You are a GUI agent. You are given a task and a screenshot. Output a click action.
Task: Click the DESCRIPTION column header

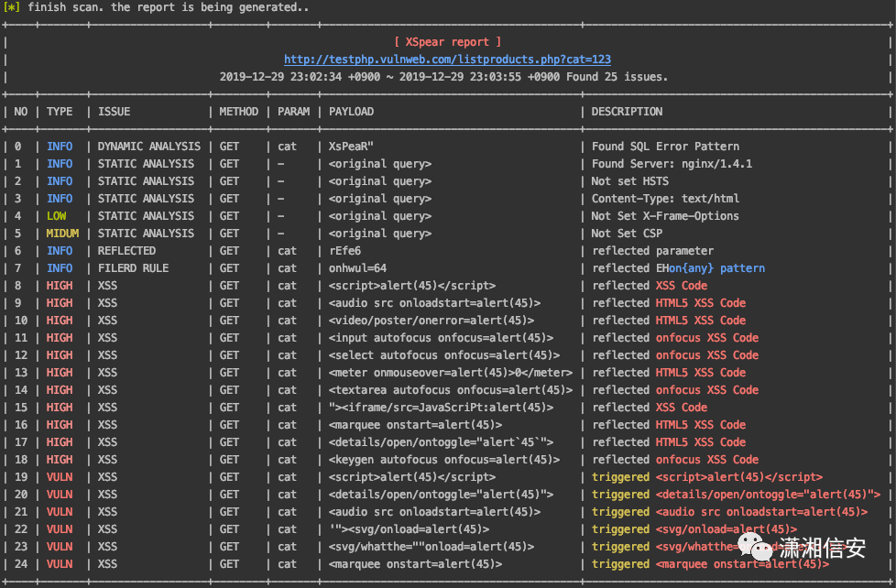[x=627, y=112]
